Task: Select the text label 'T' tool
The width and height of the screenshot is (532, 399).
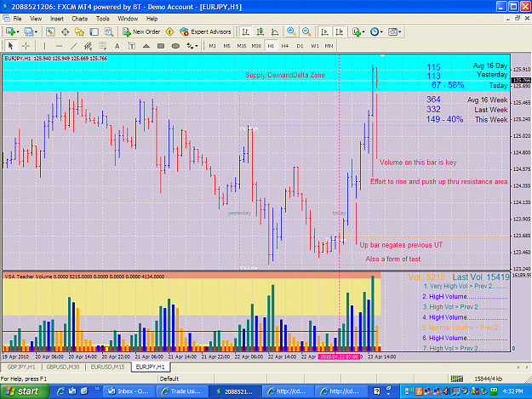Action: point(132,45)
